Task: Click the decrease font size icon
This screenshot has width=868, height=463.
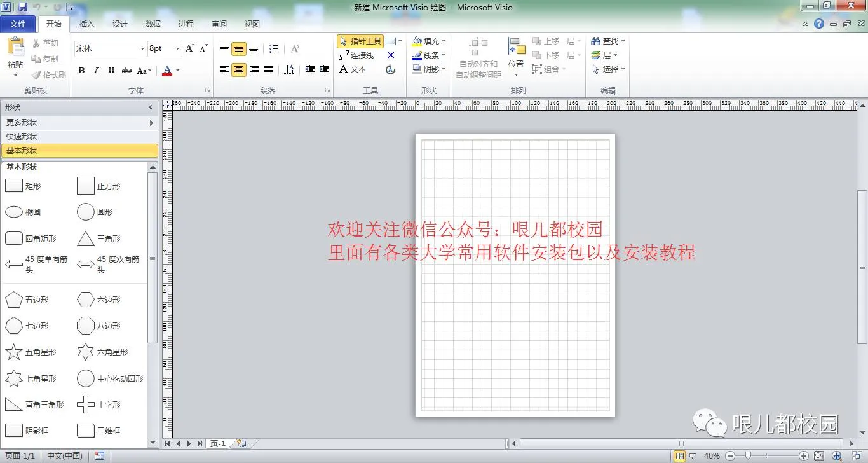Action: (x=204, y=48)
